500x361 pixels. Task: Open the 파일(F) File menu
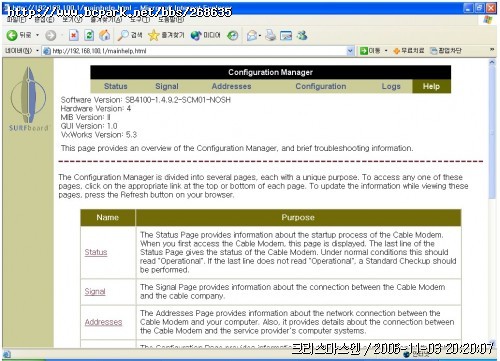click(16, 20)
